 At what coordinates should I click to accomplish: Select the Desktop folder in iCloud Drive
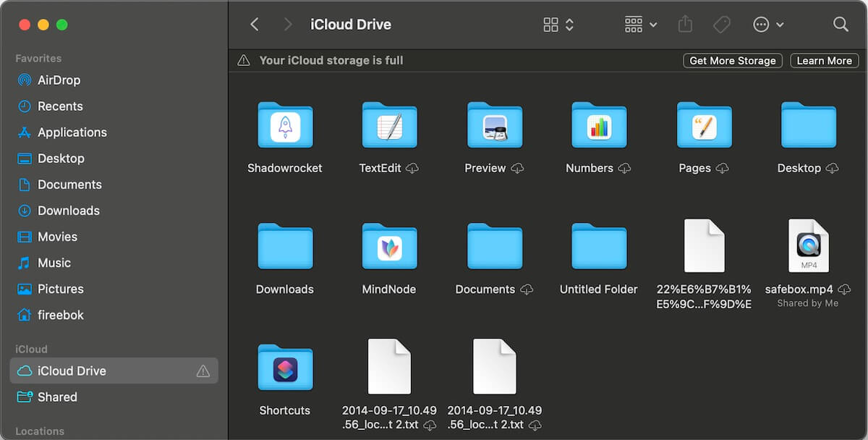(x=809, y=125)
